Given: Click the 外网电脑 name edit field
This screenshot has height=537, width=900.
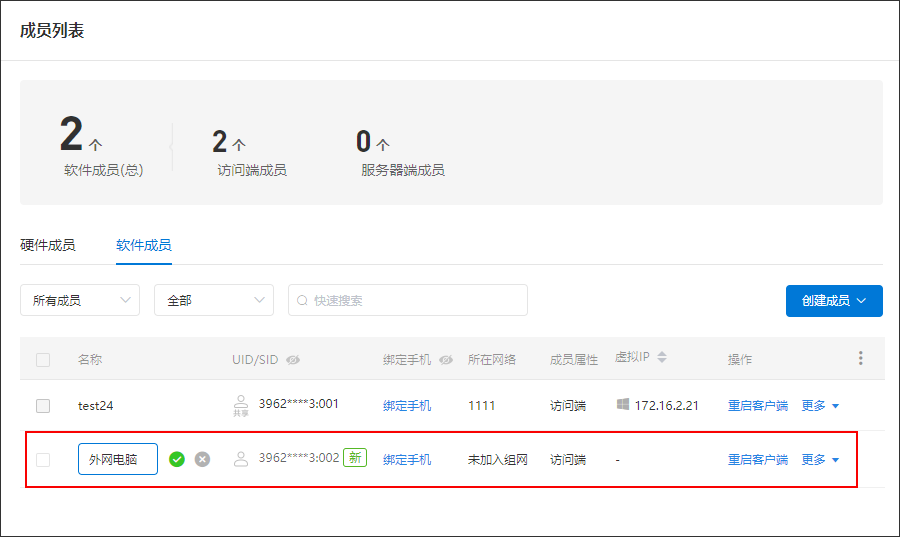Looking at the screenshot, I should tap(118, 459).
